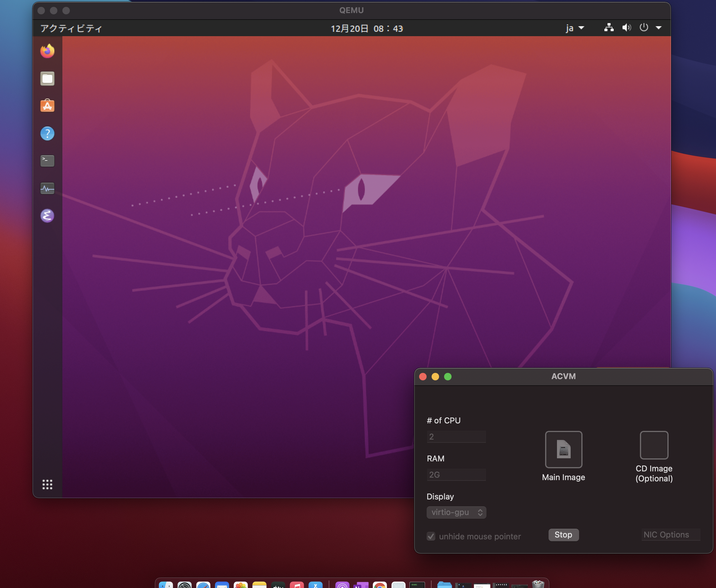Open the ja input source menu
The height and width of the screenshot is (588, 716).
574,28
